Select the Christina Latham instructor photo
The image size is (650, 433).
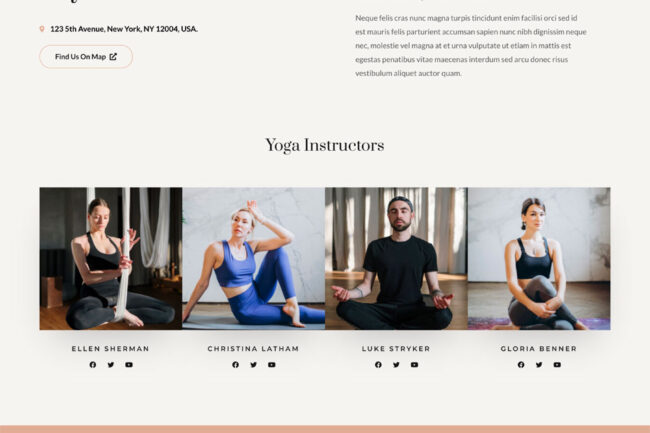click(x=254, y=259)
